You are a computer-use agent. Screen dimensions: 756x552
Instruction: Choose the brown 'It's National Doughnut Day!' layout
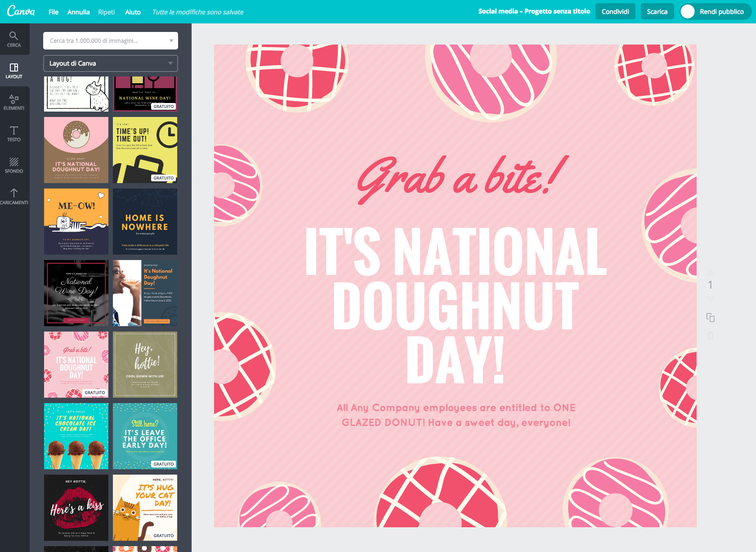[x=76, y=150]
